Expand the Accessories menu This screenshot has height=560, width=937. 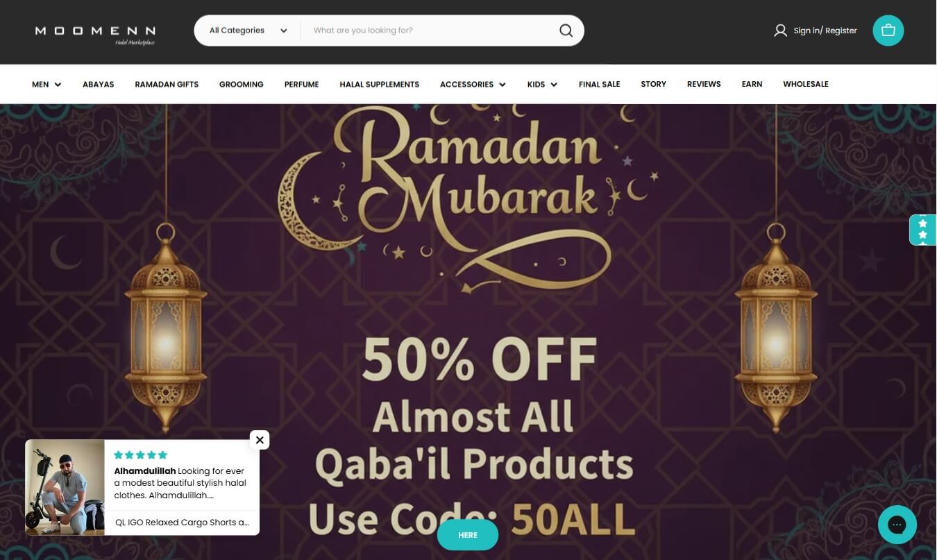coord(473,84)
